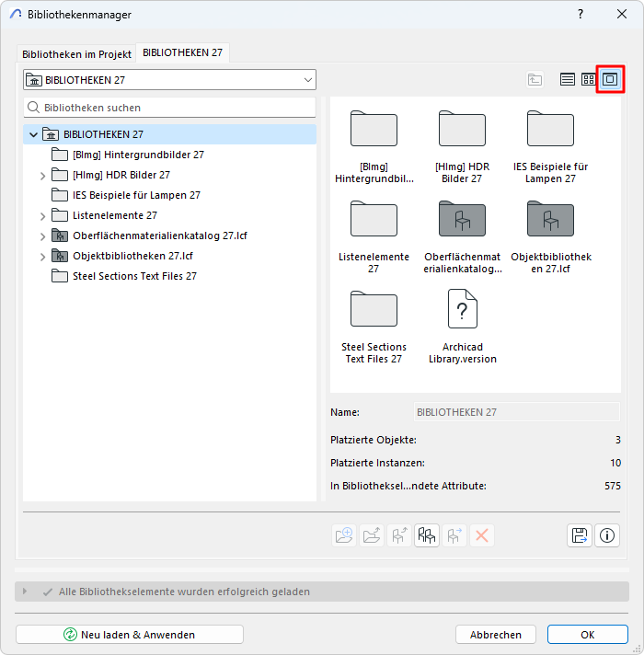644x655 pixels.
Task: Switch to small icons grid view
Action: (589, 79)
